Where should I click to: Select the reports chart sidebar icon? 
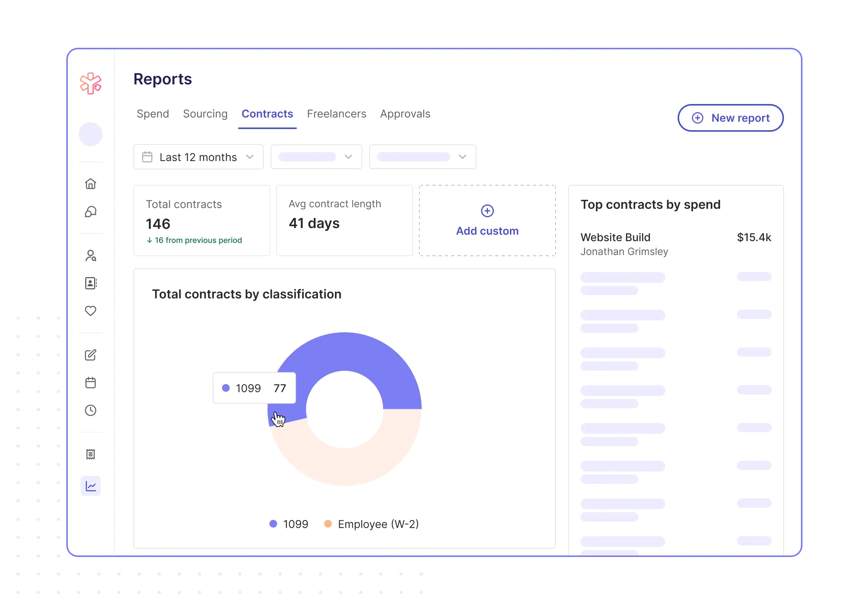(91, 486)
